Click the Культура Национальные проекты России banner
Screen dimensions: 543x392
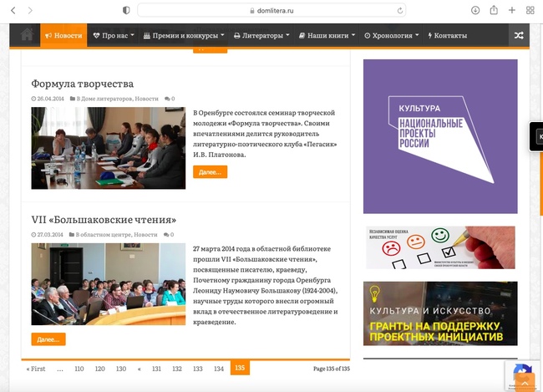439,136
